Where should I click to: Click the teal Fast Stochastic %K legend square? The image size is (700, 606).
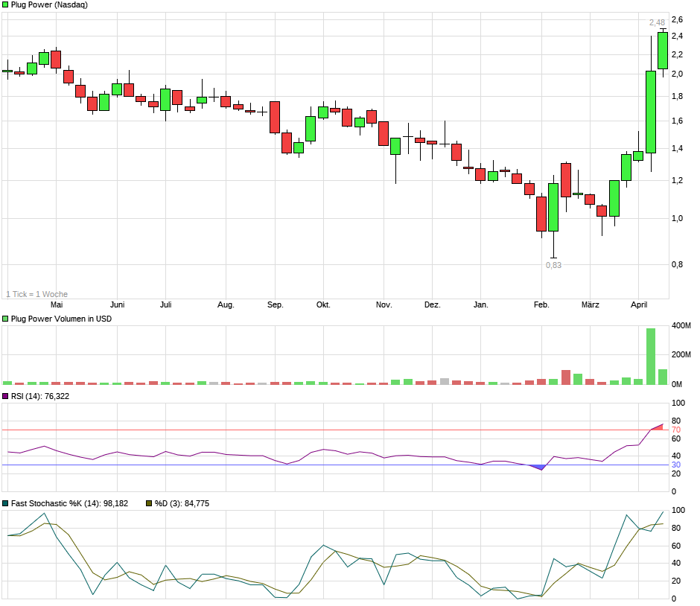point(6,503)
